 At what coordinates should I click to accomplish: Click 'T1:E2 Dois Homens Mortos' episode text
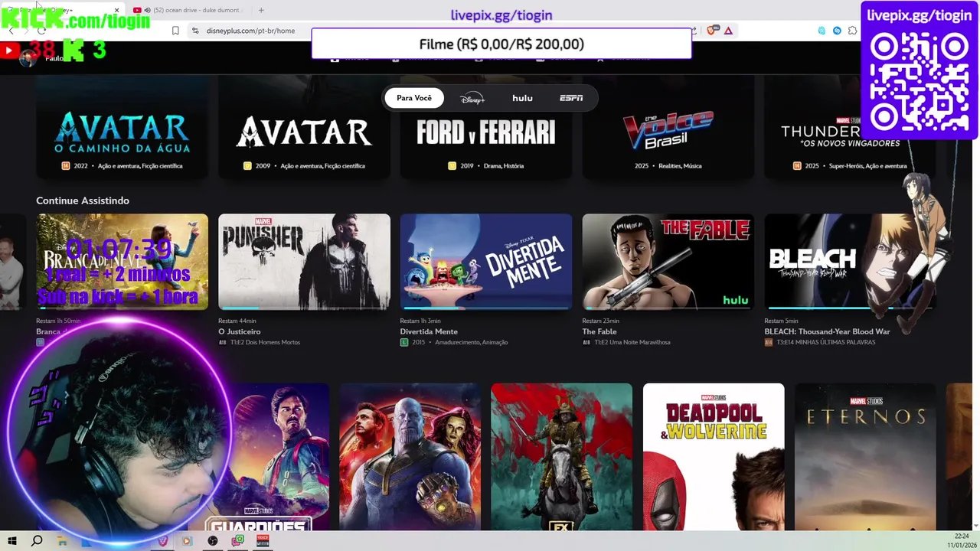click(x=265, y=342)
